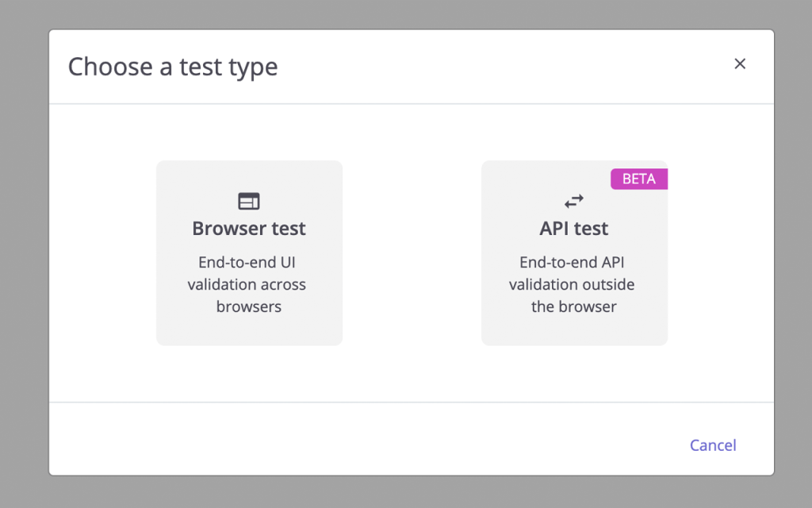The height and width of the screenshot is (508, 812).
Task: Select the API test heading
Action: tap(574, 229)
